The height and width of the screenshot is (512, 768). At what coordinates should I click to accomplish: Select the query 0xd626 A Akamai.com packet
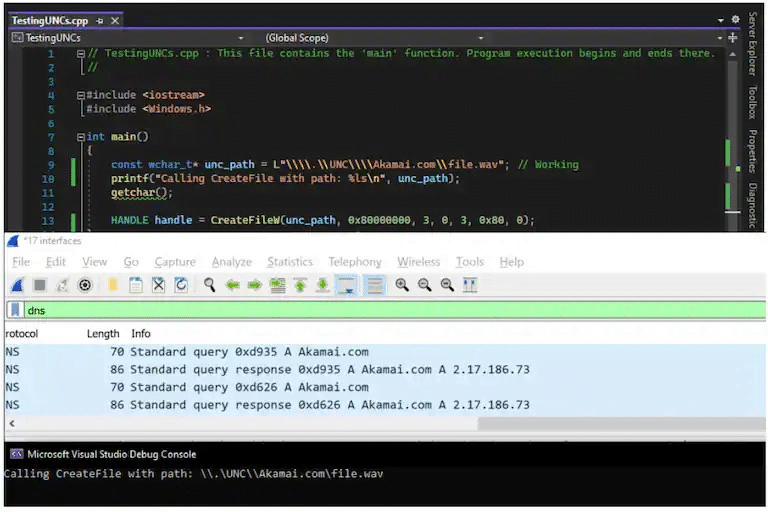385,387
